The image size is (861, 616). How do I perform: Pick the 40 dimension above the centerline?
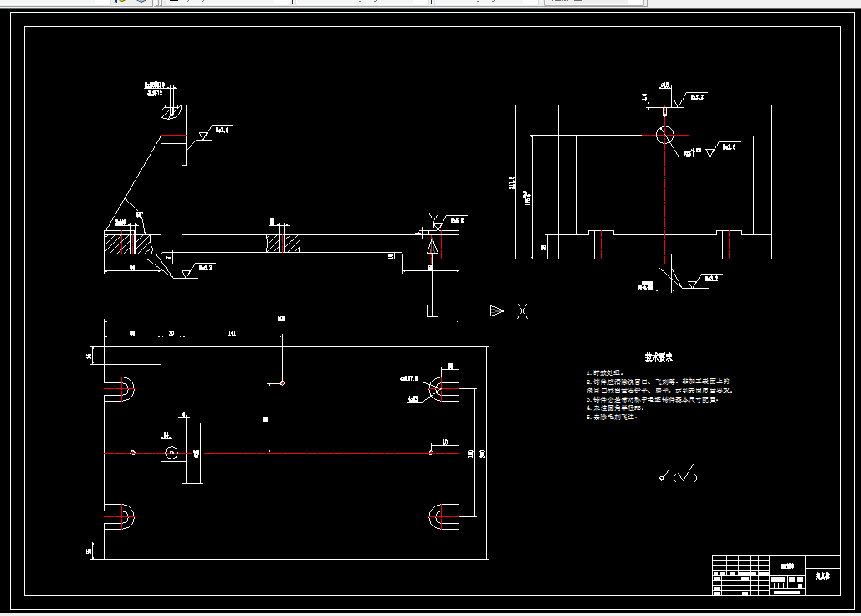point(445,442)
